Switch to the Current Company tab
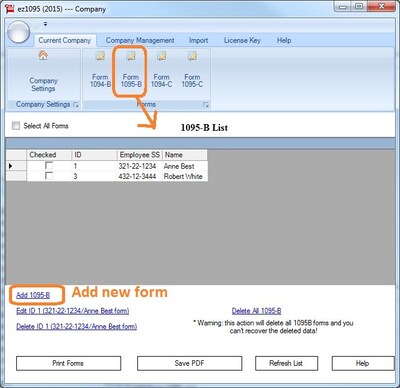The image size is (400, 388). pos(65,40)
